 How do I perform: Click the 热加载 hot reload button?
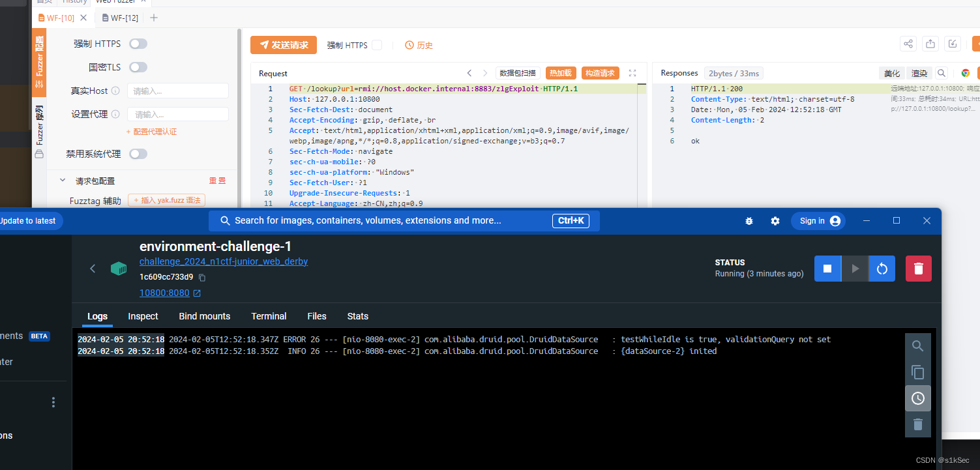click(560, 73)
